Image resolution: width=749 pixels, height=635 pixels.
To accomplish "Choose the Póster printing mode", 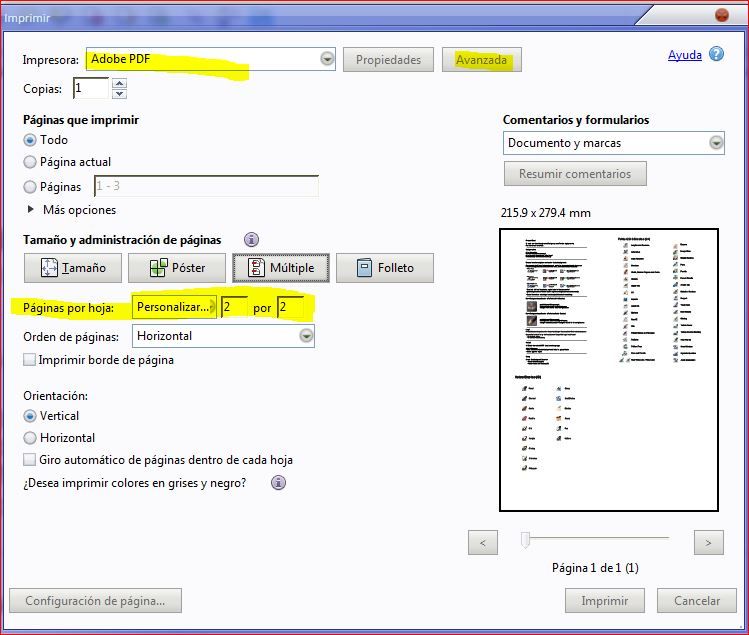I will tap(177, 268).
